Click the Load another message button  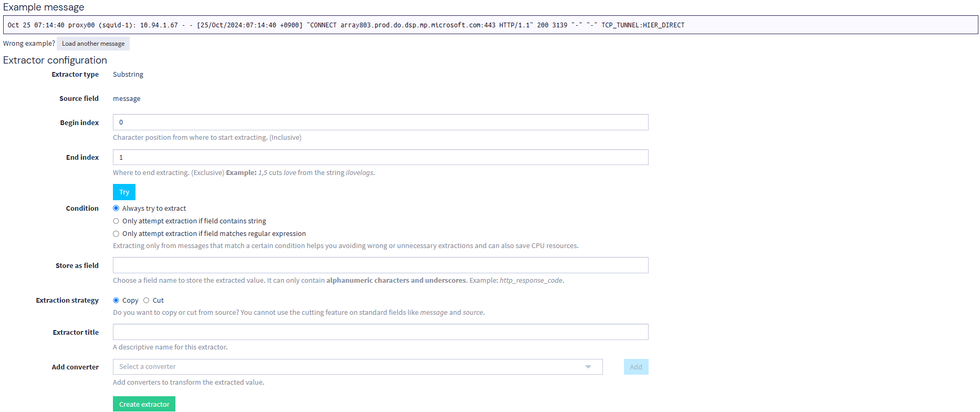click(x=93, y=44)
